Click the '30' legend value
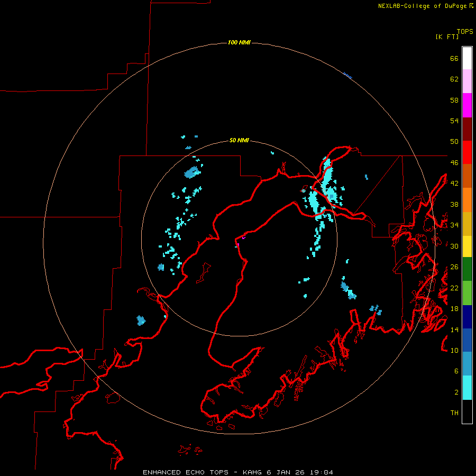This screenshot has height=476, width=476. [454, 246]
